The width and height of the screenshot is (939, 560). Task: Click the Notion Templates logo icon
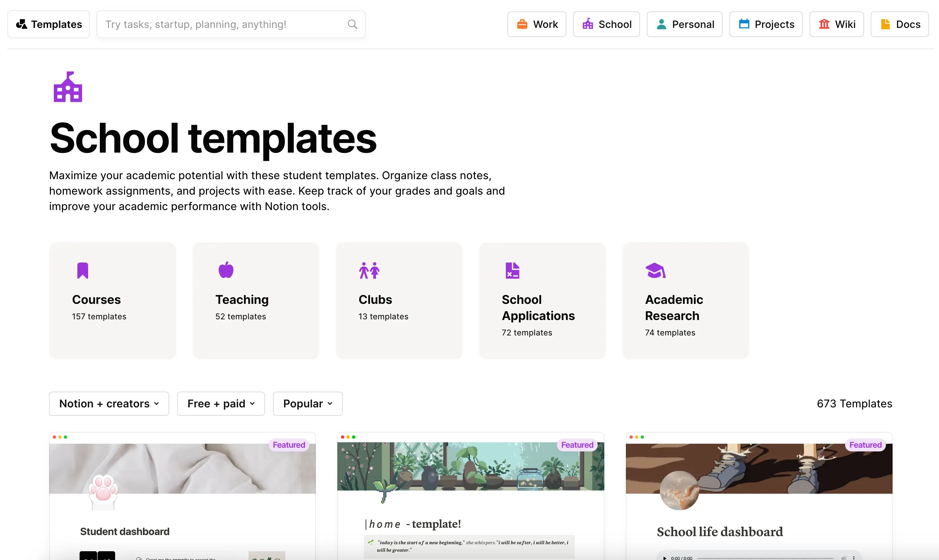(22, 24)
